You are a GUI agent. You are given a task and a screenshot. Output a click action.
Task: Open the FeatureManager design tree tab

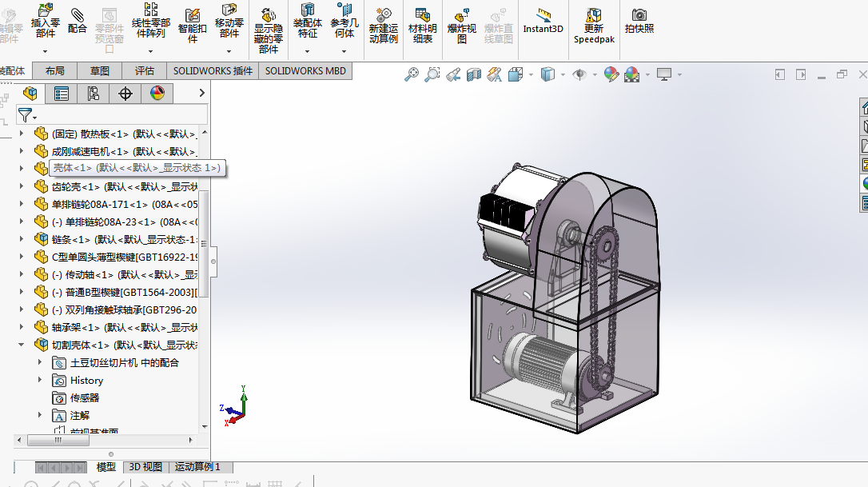30,94
